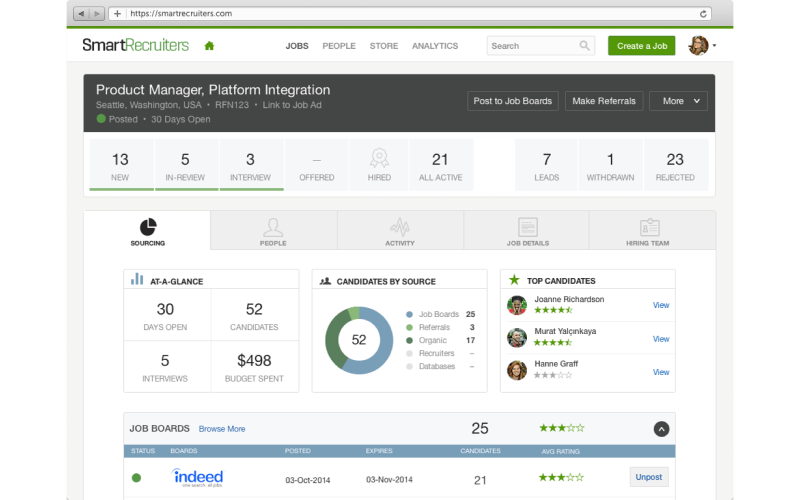Click the At-A-Glance bar chart icon
Screen dimensions: 800x500
click(x=137, y=279)
